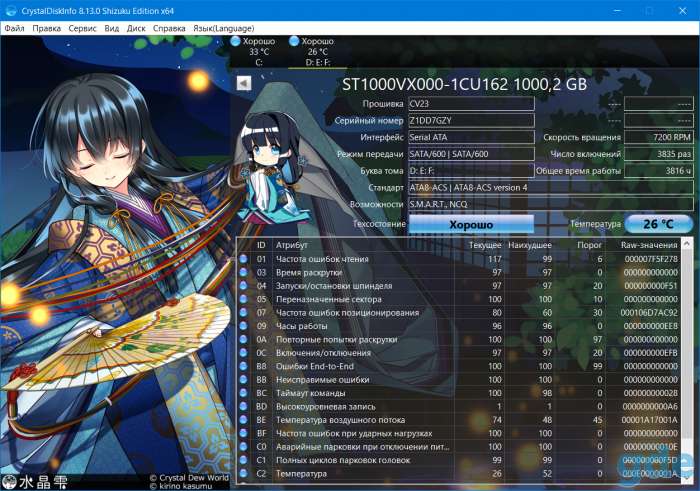700x491 pixels.
Task: Open the Сервис menu
Action: click(x=83, y=28)
